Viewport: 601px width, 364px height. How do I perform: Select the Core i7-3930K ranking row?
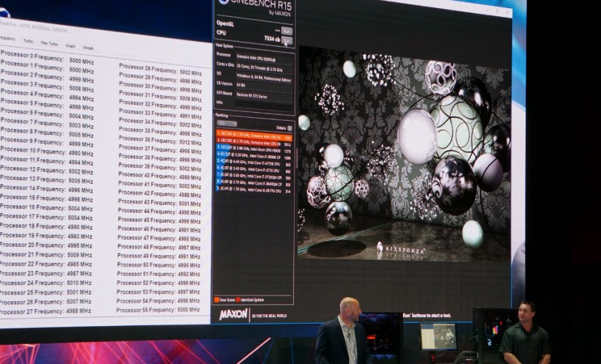pyautogui.click(x=254, y=157)
